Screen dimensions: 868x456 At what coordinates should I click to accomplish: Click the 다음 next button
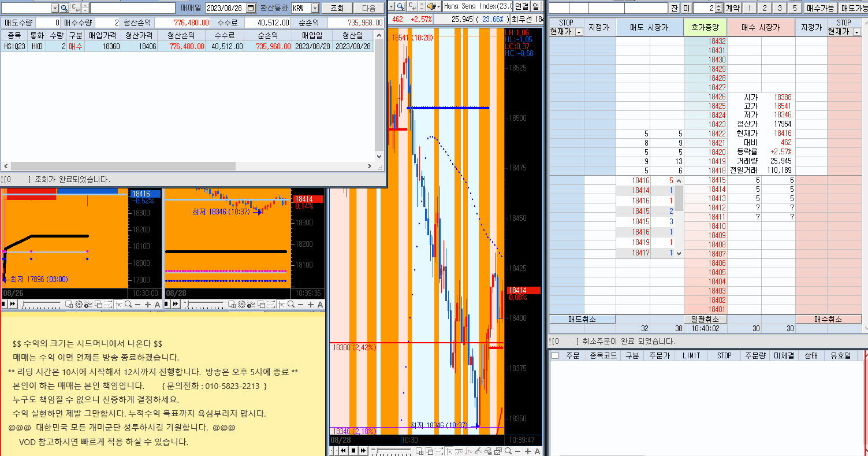tap(368, 8)
